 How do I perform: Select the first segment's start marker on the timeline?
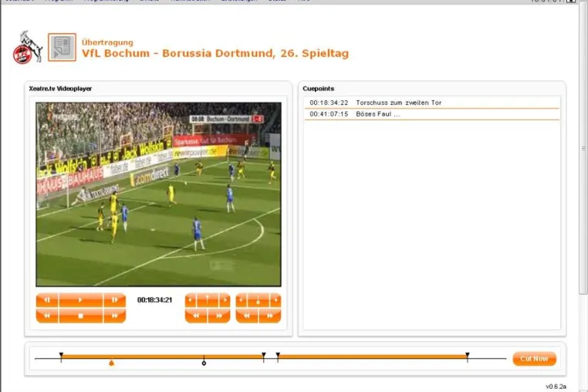click(61, 355)
